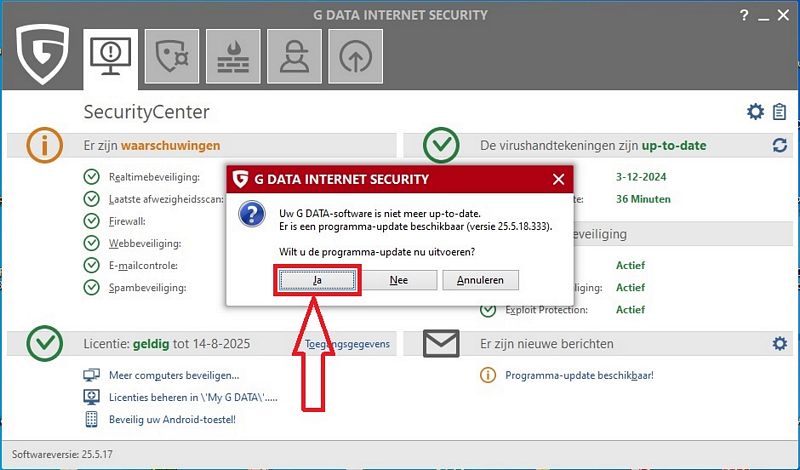Click the check icon beside Realtimebeveiliging
Screen dimensions: 800x470
(91, 177)
